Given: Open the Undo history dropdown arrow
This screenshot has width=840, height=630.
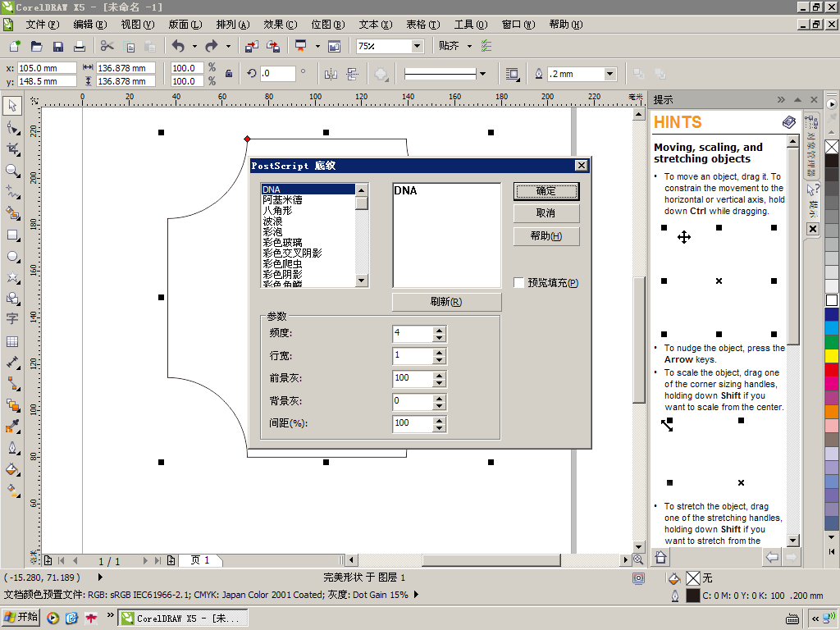Looking at the screenshot, I should click(194, 47).
